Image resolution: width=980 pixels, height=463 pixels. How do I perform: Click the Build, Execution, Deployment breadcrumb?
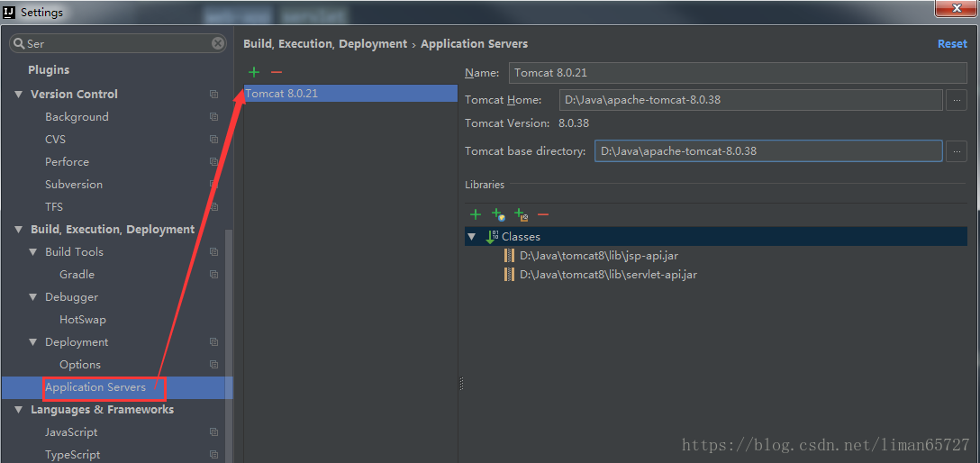325,44
